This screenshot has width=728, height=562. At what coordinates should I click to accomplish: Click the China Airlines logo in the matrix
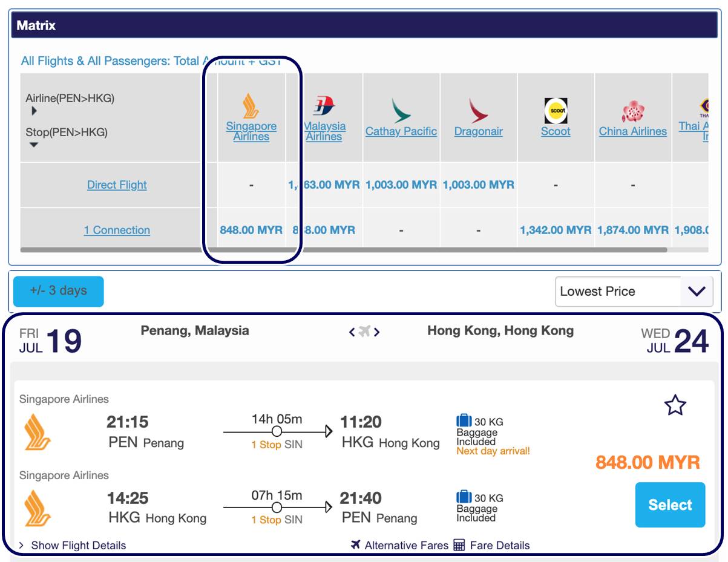633,111
